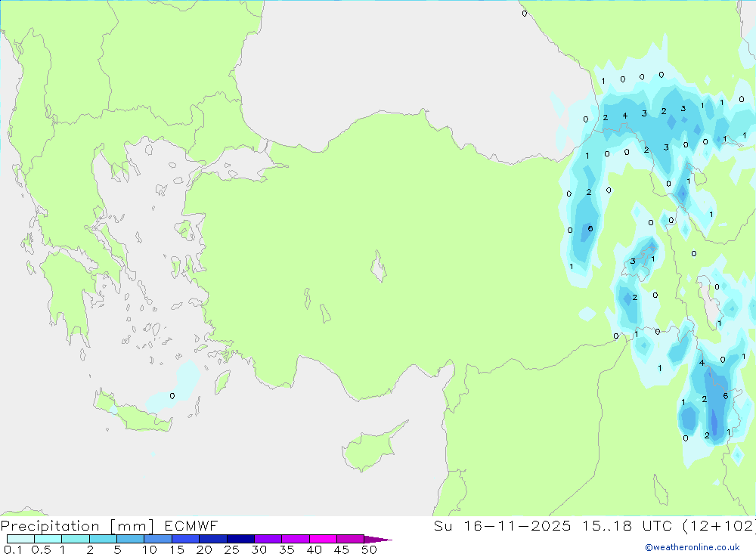Pick the 10–15 mm legend color swatch
Screen dimensions: 756x554
158,539
